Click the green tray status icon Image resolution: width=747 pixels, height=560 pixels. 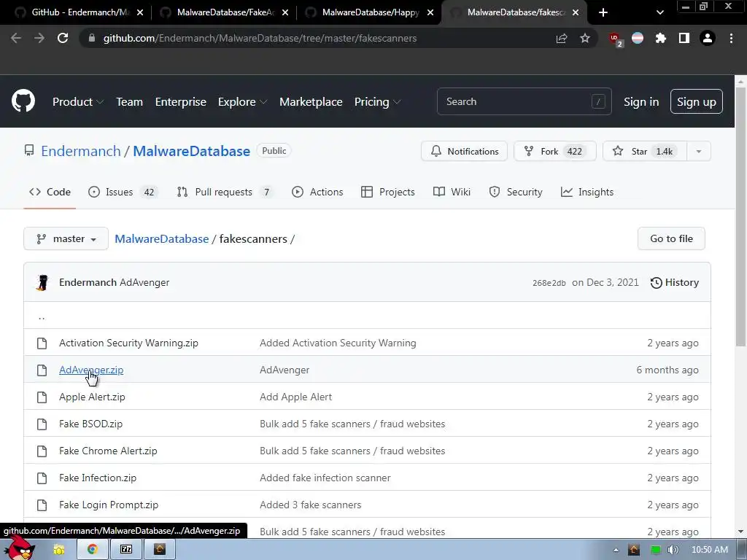click(x=656, y=550)
